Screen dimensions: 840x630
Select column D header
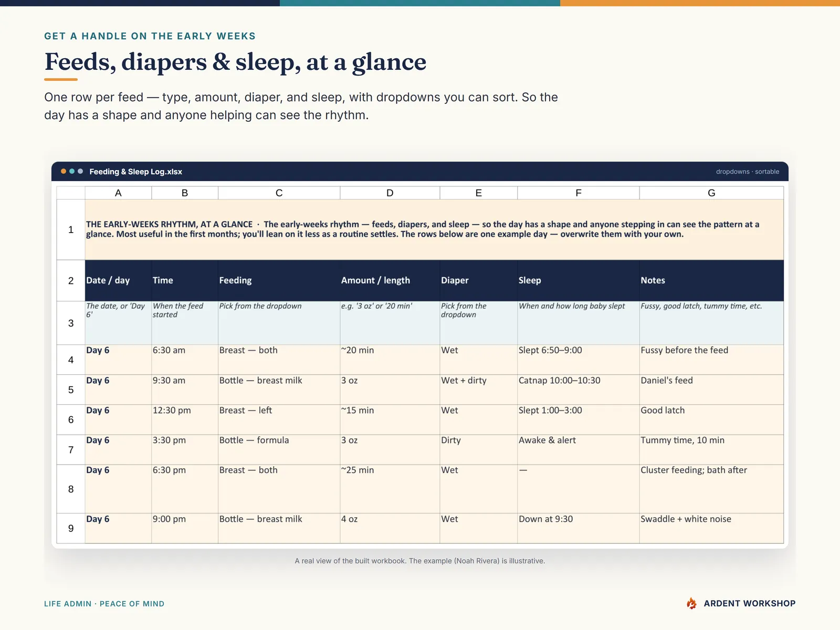click(x=390, y=193)
